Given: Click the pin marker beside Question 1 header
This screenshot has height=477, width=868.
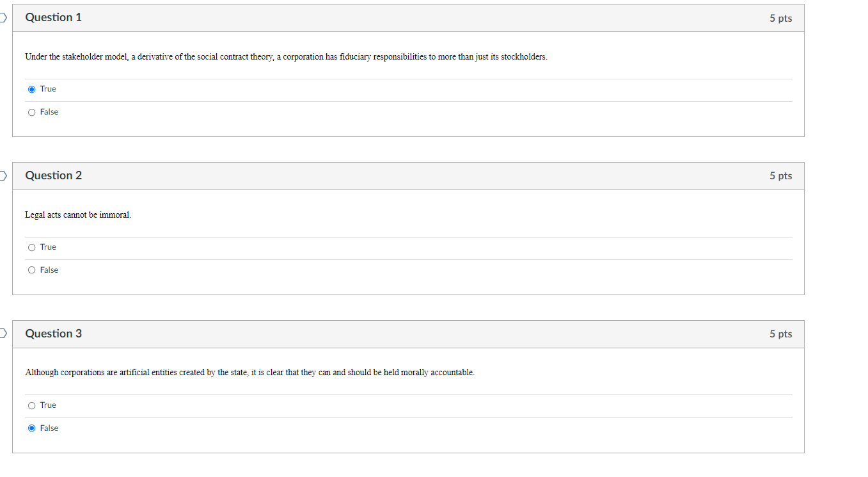Looking at the screenshot, I should point(2,17).
